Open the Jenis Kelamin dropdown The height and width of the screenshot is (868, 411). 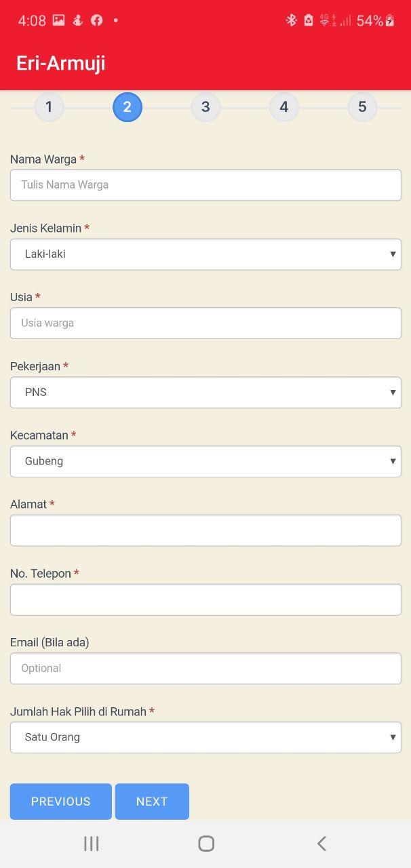click(x=206, y=254)
